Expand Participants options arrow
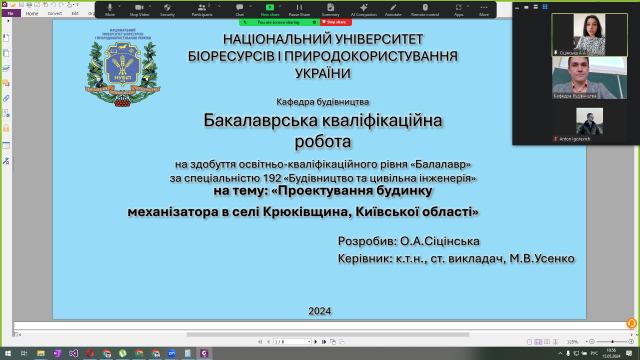640x360 pixels. pos(219,7)
